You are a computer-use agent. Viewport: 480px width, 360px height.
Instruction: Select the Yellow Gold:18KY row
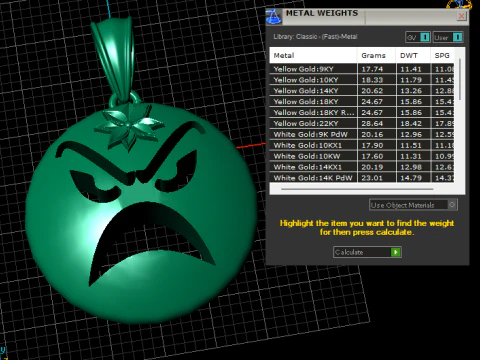[x=362, y=102]
